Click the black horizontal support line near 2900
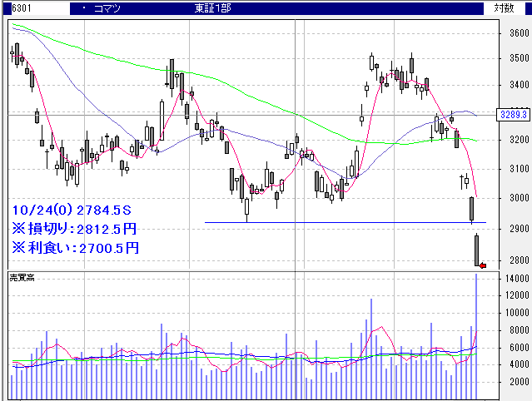 (333, 222)
